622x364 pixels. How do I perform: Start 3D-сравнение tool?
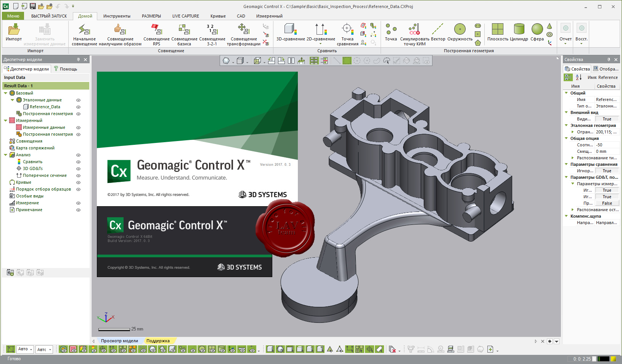coord(291,32)
